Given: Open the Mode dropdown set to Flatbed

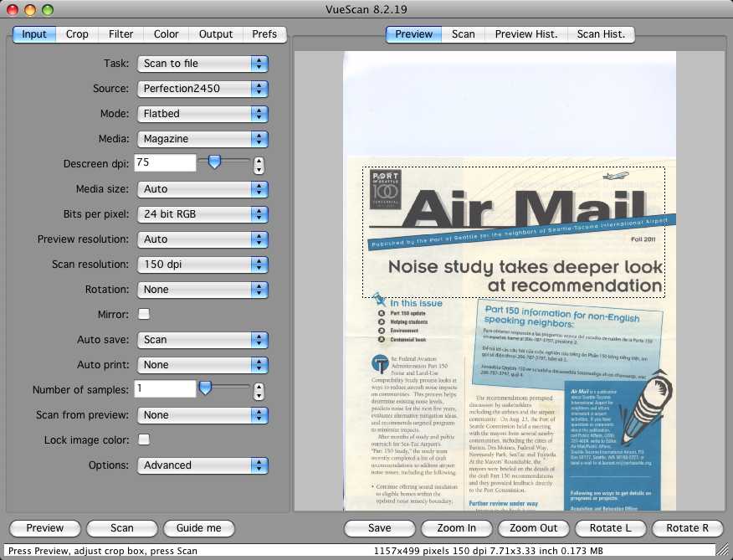Looking at the screenshot, I should 202,114.
